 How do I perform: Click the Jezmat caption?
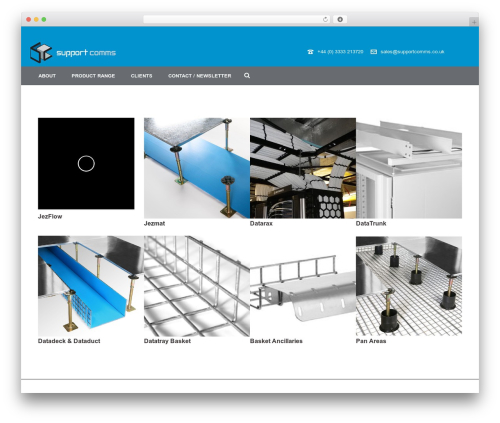(154, 224)
